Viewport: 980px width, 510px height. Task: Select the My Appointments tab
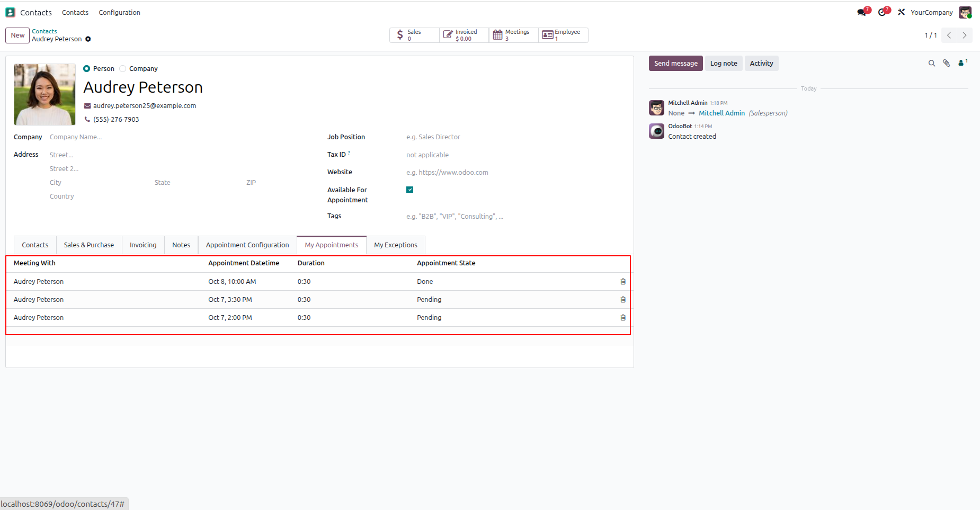[332, 245]
